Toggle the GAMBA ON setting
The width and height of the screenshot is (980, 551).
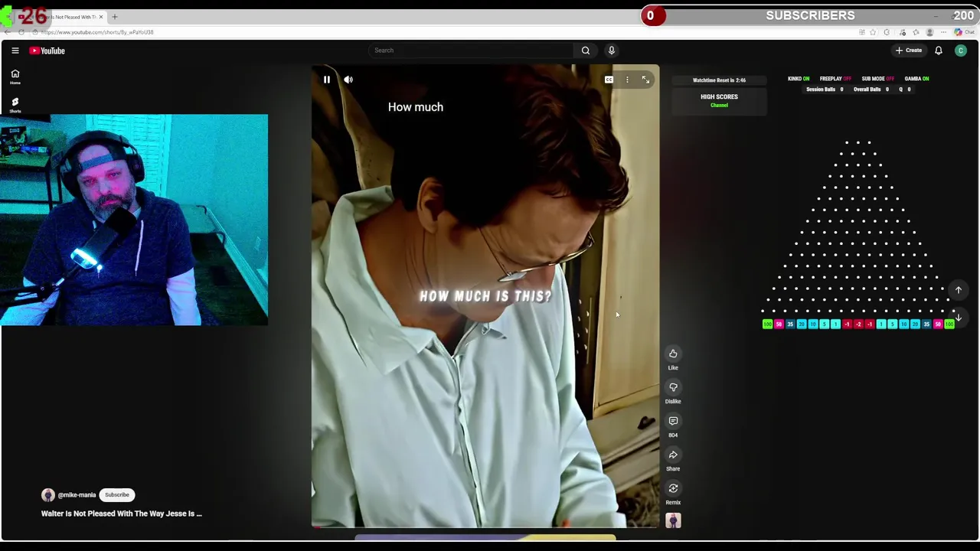(916, 79)
